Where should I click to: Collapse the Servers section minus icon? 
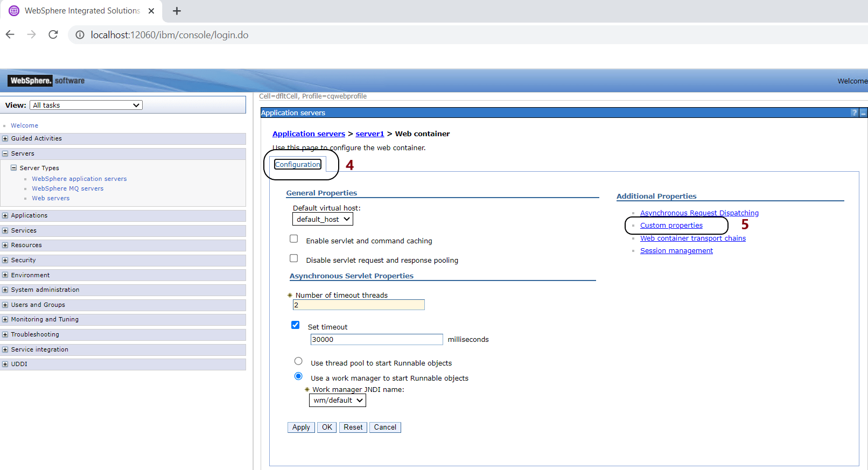click(5, 153)
